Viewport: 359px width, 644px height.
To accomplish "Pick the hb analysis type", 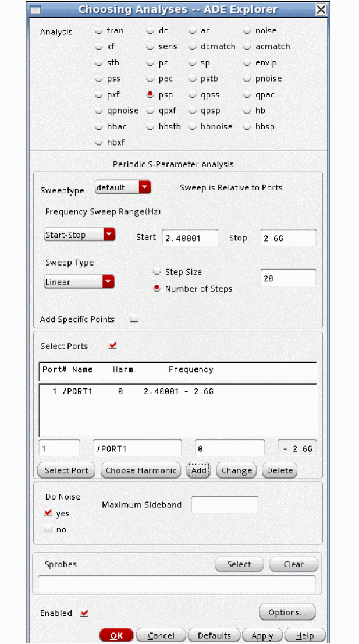I will point(247,111).
